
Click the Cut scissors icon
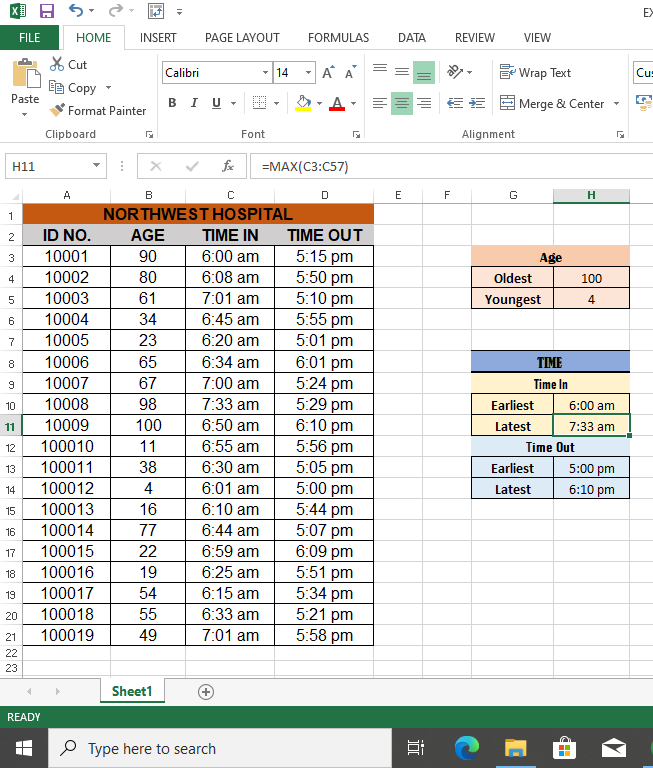pos(57,64)
